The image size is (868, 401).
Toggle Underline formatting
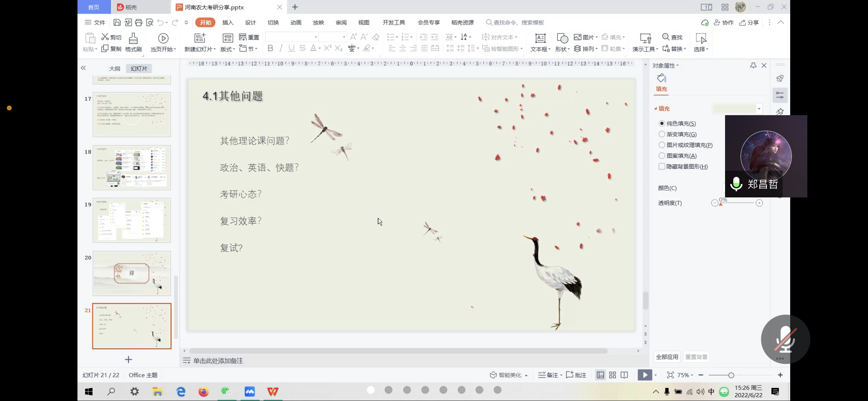pos(291,48)
